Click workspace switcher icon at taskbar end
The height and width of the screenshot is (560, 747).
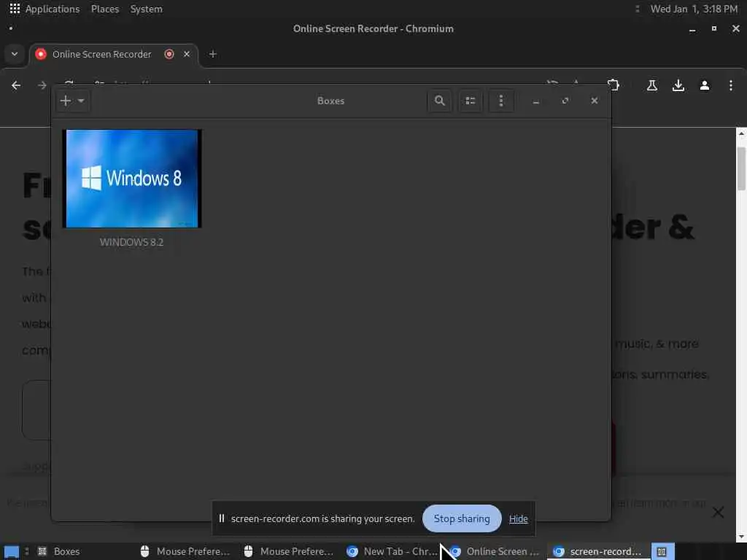[x=662, y=551]
